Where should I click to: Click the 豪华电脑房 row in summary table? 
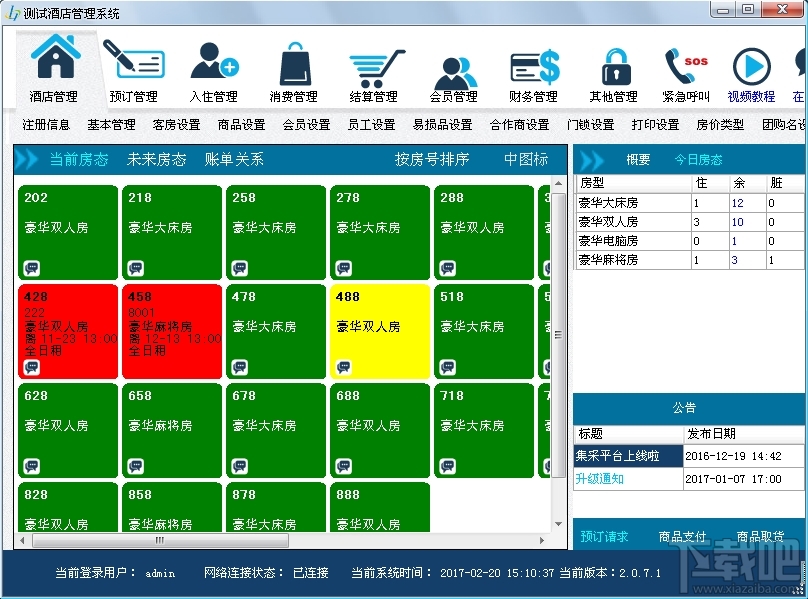coord(691,241)
